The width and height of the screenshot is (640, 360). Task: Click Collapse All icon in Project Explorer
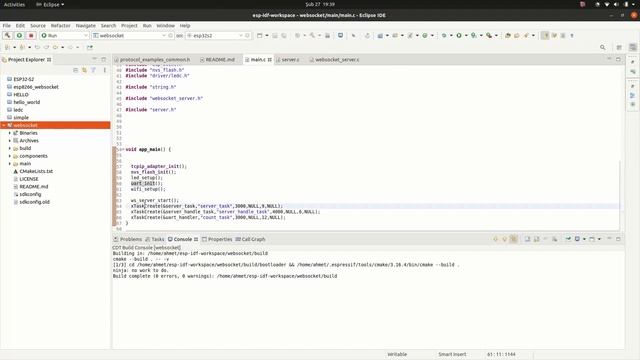[x=76, y=70]
